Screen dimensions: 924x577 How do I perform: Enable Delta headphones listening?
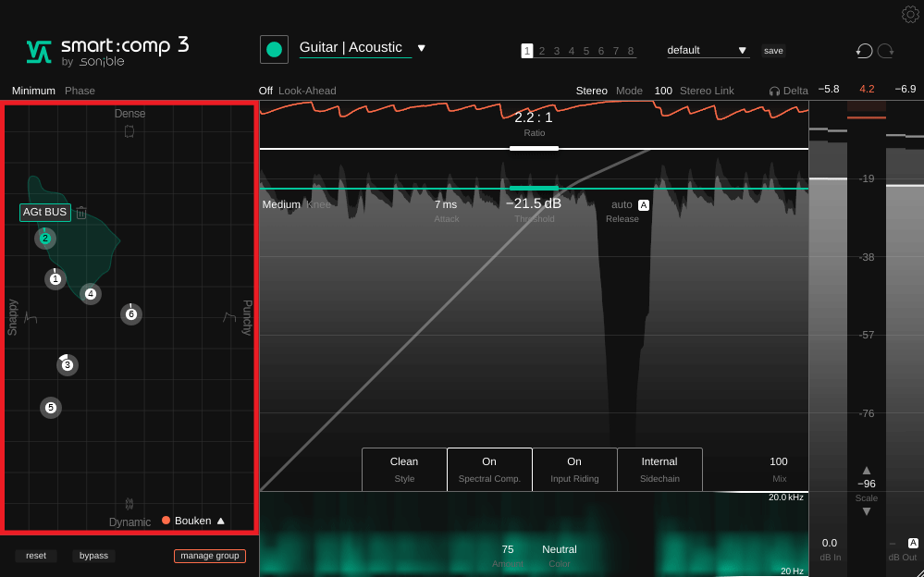coord(788,91)
